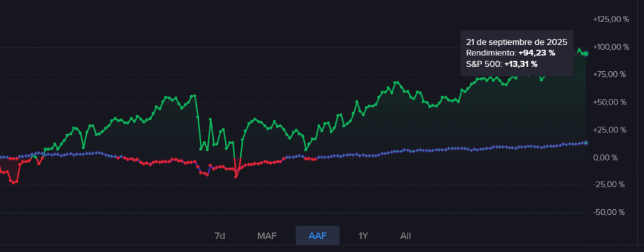Switch chart to MAF range
Screen dimensions: 644x252
pyautogui.click(x=267, y=236)
